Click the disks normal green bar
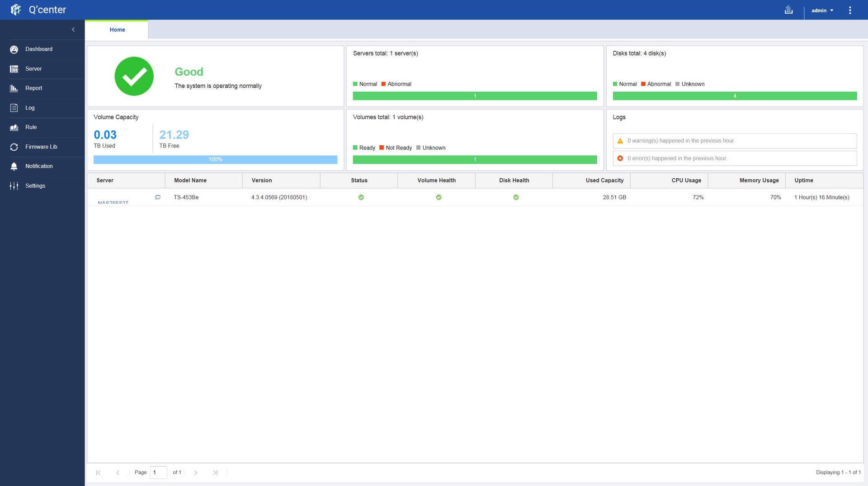 [735, 96]
